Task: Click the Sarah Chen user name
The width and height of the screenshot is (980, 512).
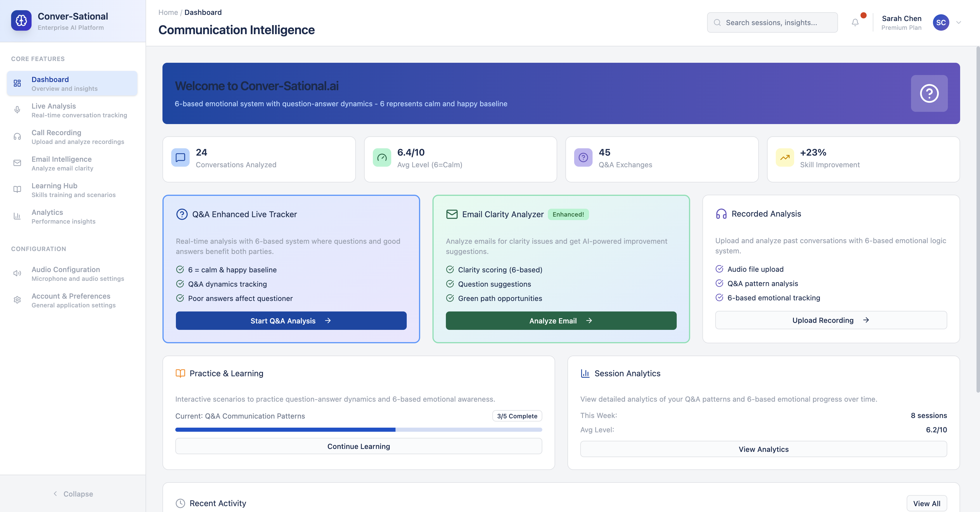Action: (x=901, y=18)
